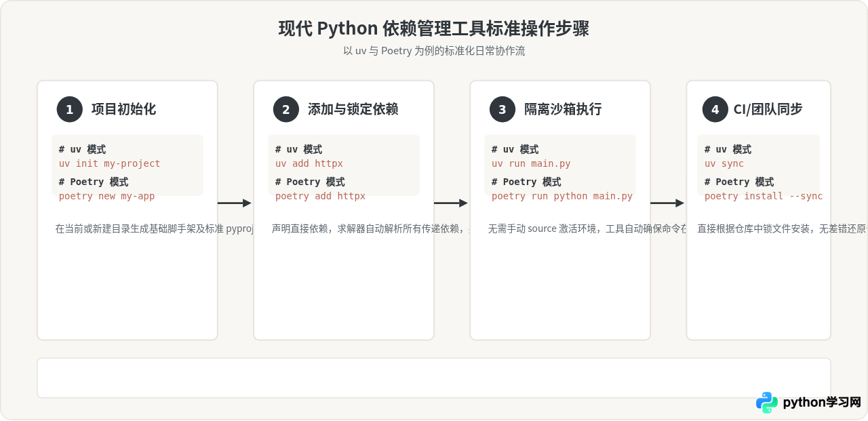Click description starting 声明直接依赖，求解器自动解析
The height and width of the screenshot is (421, 868).
[x=371, y=228]
